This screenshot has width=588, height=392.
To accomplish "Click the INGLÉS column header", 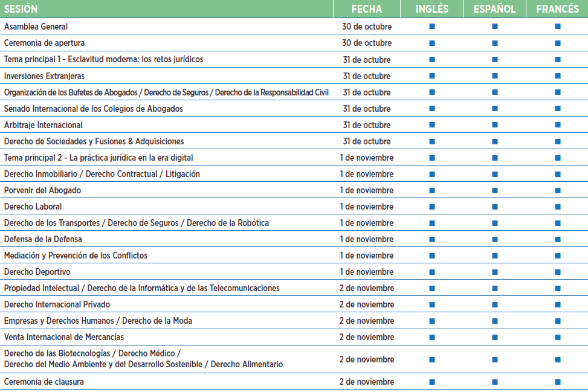I will [x=431, y=9].
